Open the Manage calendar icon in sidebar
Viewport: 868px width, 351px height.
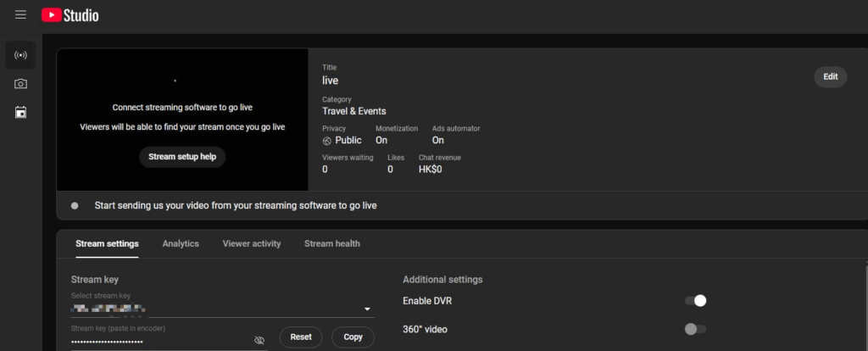click(20, 112)
